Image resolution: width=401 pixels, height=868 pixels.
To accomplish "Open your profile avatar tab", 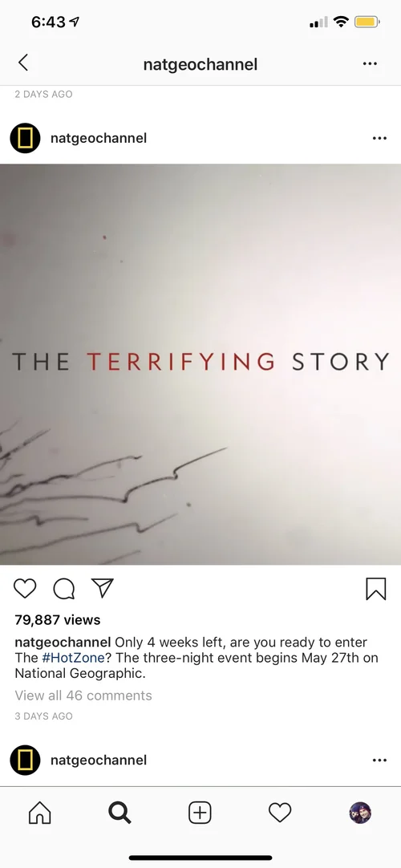I will 360,813.
